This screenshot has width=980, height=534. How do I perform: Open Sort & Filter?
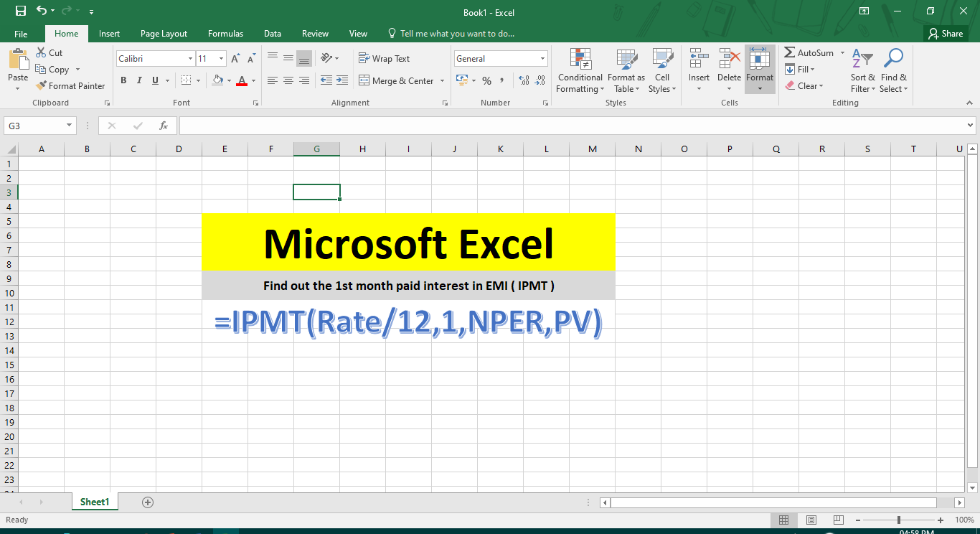(x=863, y=70)
